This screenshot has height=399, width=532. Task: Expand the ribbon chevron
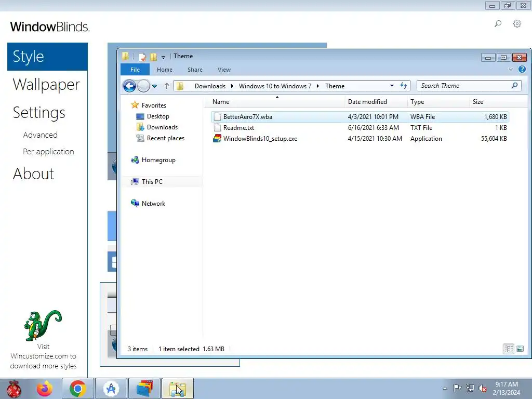coord(511,69)
